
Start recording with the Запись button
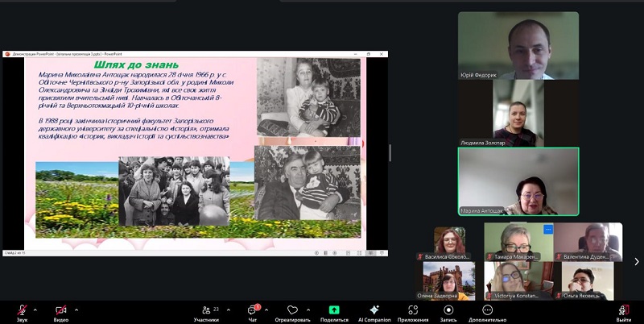click(448, 310)
